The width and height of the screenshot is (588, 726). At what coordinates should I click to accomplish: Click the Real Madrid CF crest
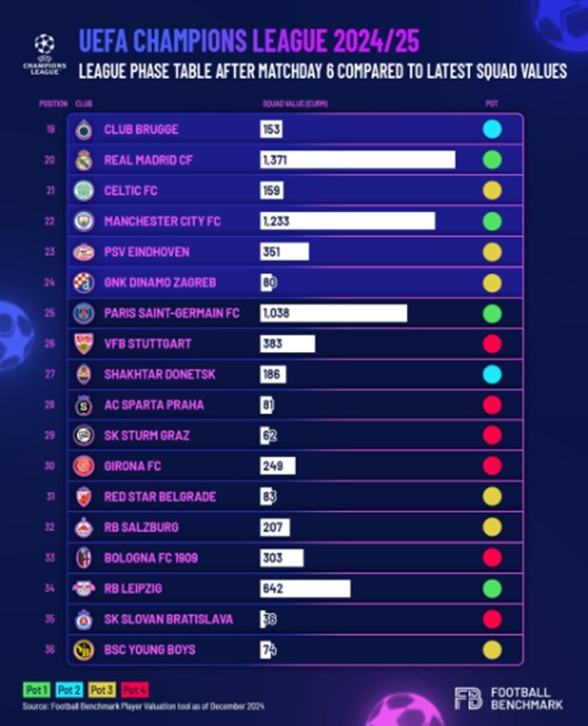tap(83, 161)
